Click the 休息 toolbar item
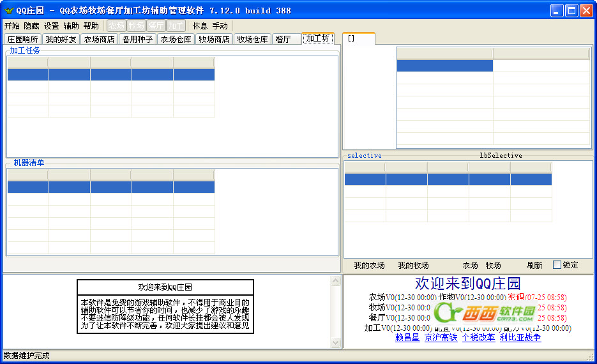The width and height of the screenshot is (597, 364). point(200,26)
